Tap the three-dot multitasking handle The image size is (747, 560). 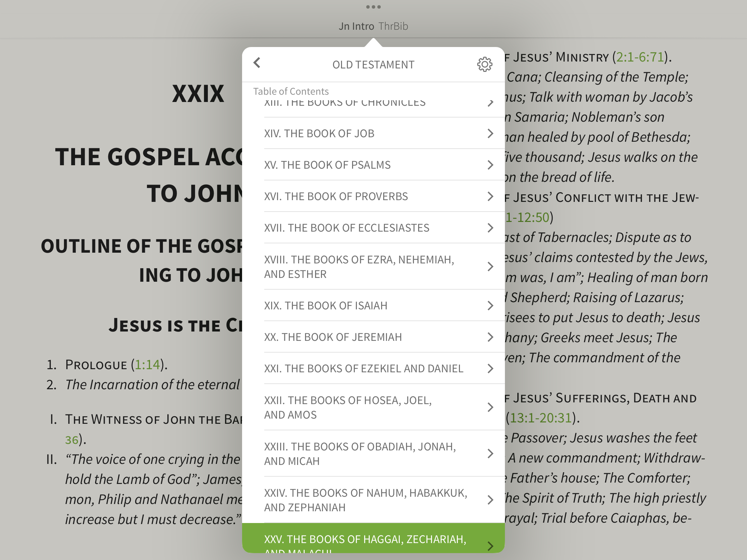pos(373,7)
